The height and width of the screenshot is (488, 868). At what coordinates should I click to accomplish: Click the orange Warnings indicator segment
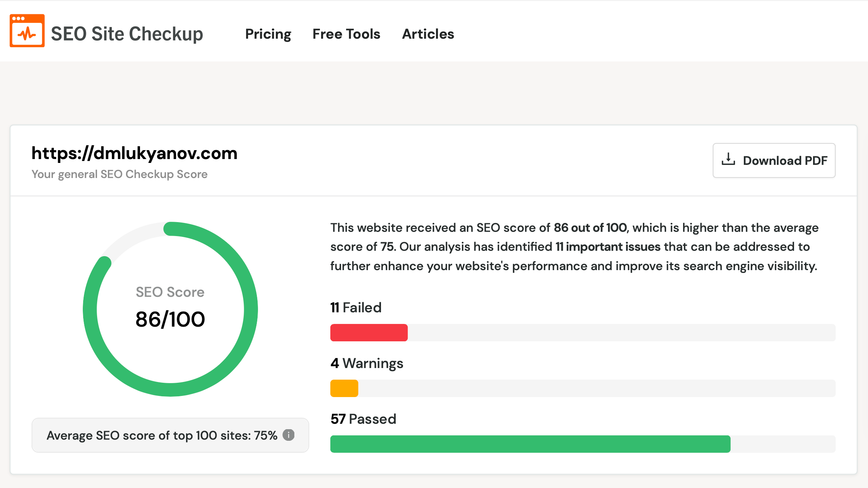[x=343, y=388]
